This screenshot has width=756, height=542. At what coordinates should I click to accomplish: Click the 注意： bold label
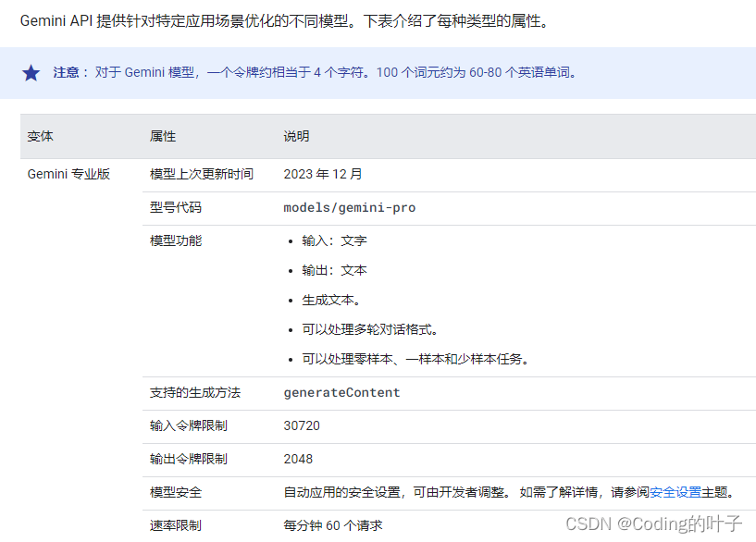[70, 73]
